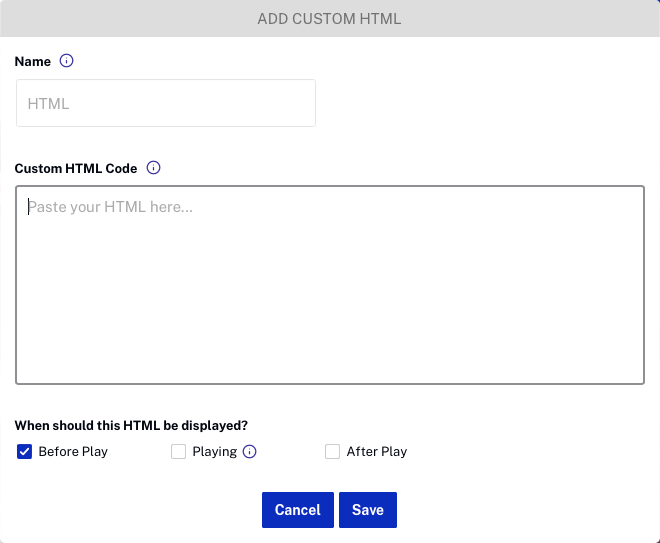Uncheck the Before Play checkbox
This screenshot has height=543, width=660.
pos(25,452)
